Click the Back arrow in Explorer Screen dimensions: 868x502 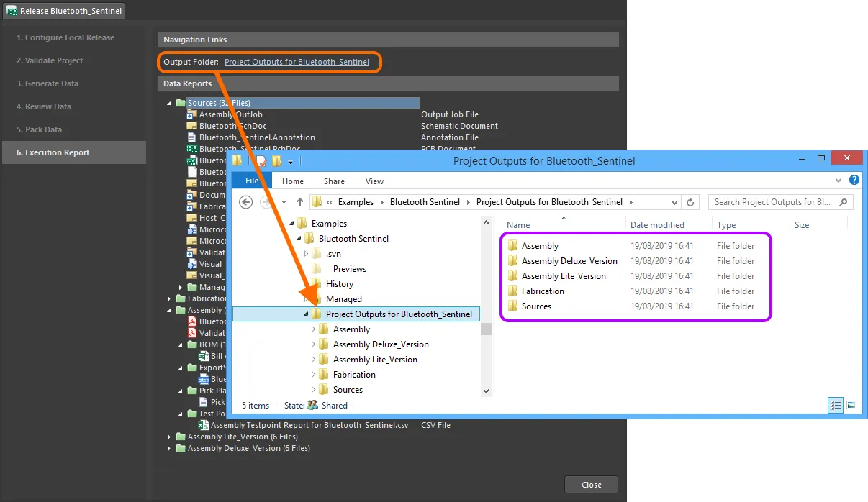[245, 202]
